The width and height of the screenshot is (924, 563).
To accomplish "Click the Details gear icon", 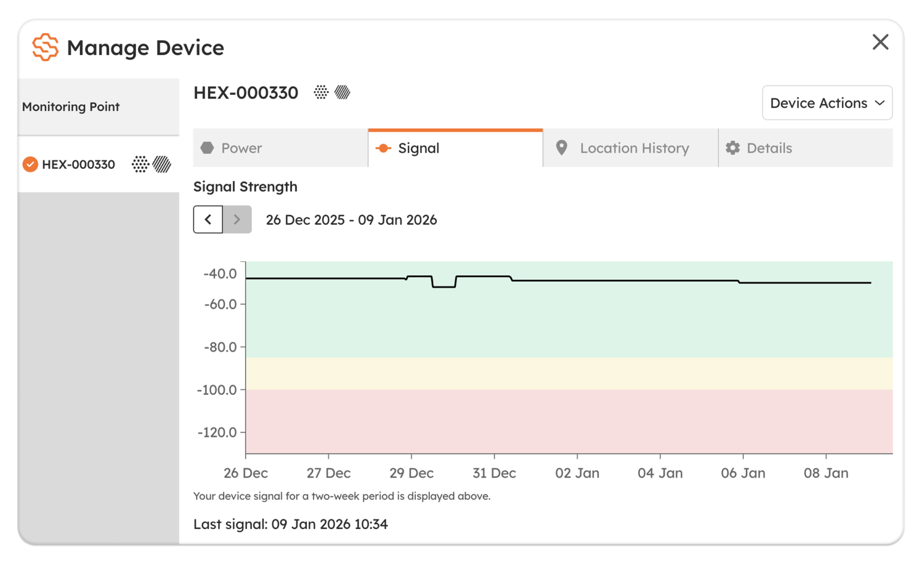I will 732,148.
